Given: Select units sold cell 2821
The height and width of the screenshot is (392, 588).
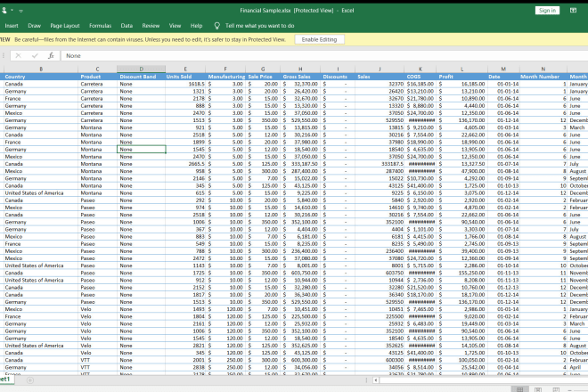Looking at the screenshot, I should 185,346.
